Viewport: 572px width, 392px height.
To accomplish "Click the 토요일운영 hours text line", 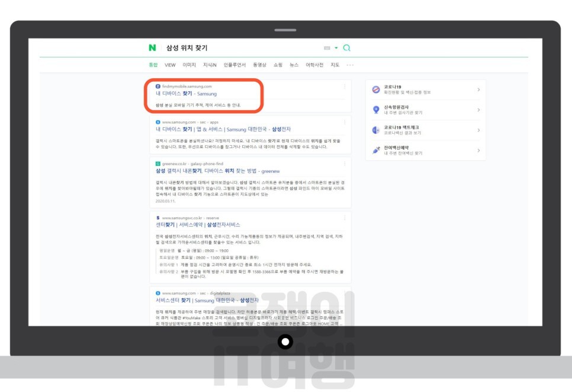I will (x=208, y=258).
